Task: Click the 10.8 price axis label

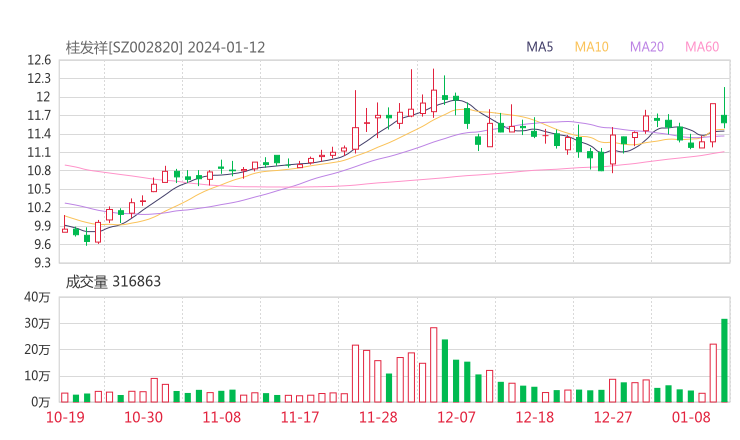Action: [x=39, y=170]
